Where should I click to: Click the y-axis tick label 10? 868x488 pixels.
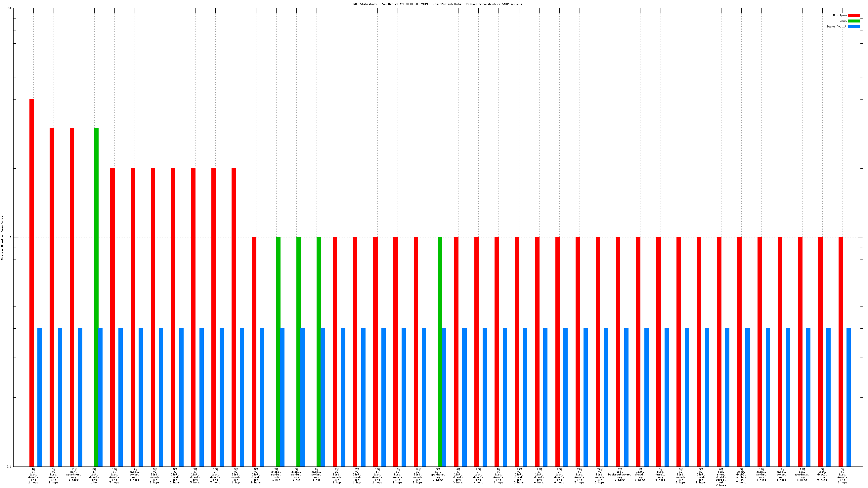coord(10,8)
